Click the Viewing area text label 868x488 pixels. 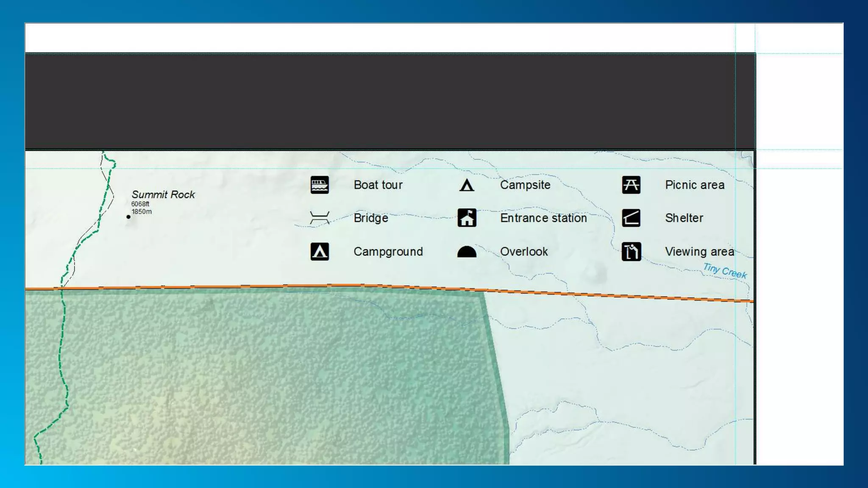tap(699, 252)
